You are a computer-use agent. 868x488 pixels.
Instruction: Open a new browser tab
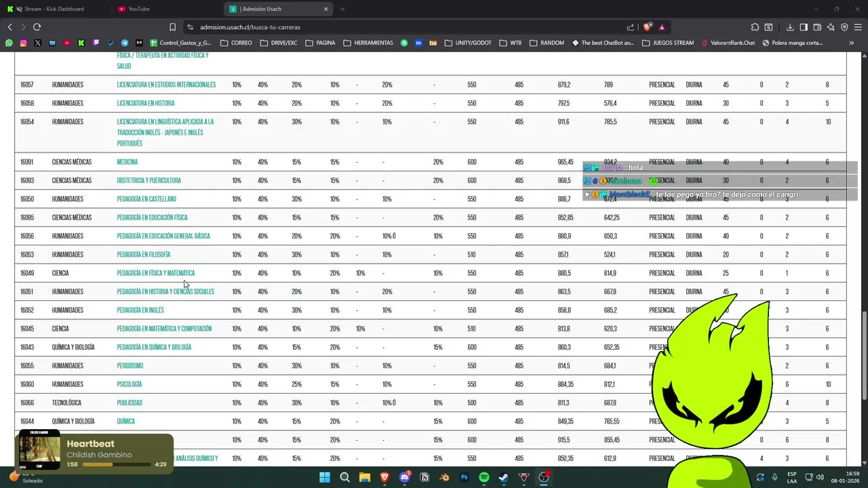click(x=342, y=9)
